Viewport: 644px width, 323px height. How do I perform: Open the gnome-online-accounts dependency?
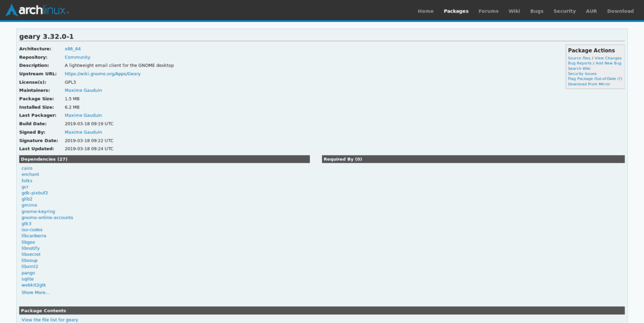(47, 217)
